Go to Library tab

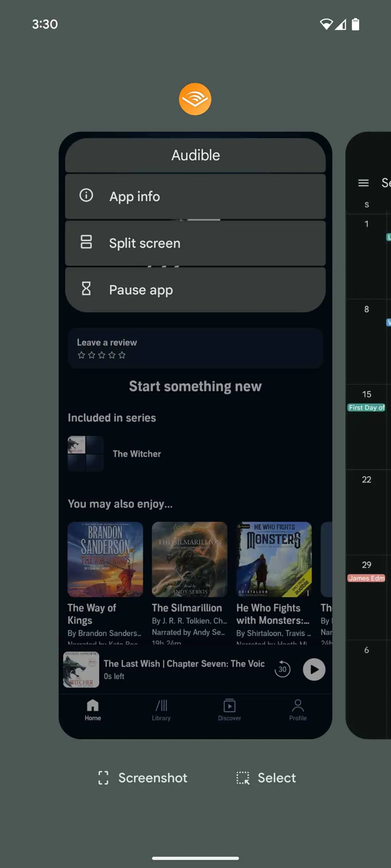coord(161,710)
